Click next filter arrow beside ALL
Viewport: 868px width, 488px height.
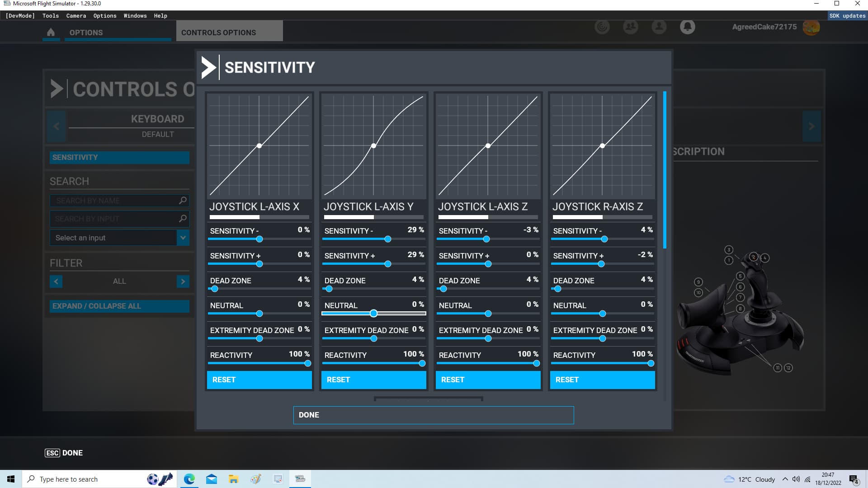click(183, 281)
